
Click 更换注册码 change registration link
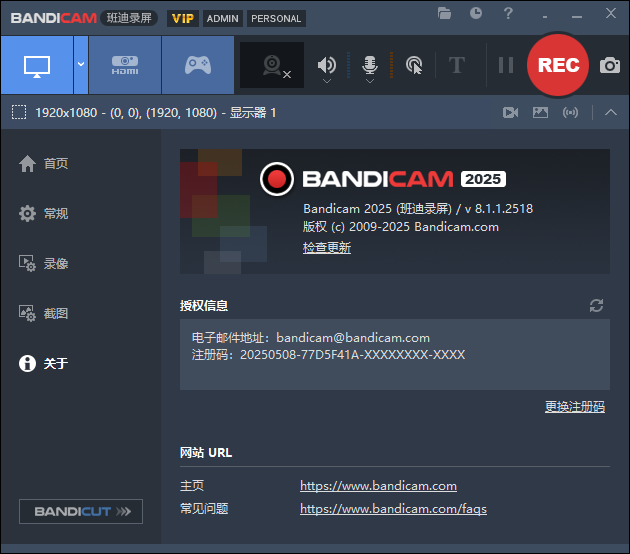pos(575,407)
